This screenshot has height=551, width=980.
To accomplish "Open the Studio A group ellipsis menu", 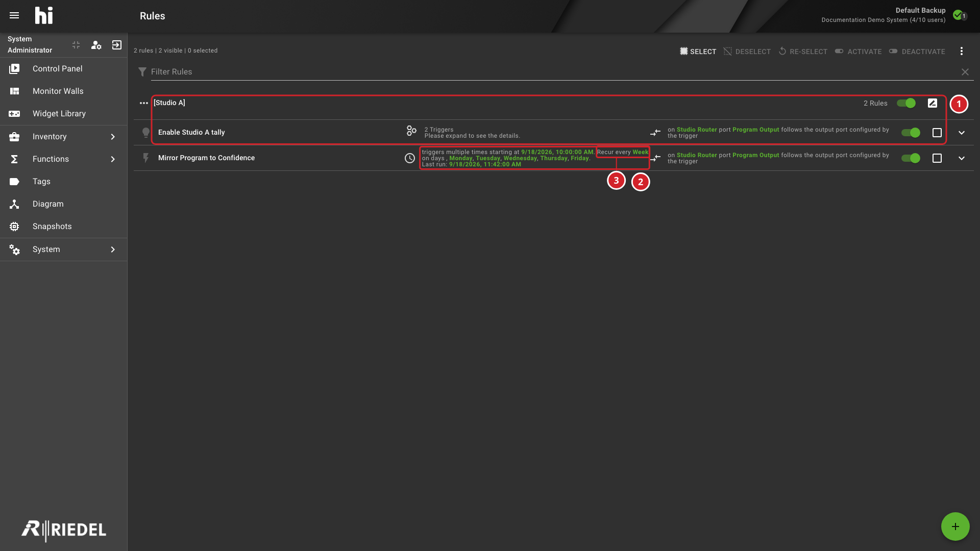I will click(144, 103).
